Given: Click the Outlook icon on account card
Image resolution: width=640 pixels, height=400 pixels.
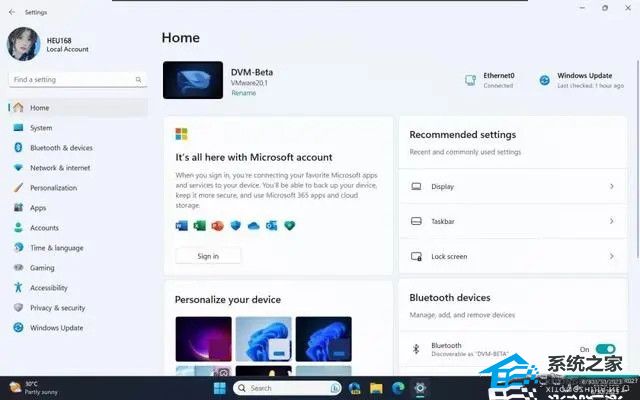Looking at the screenshot, I should (x=271, y=225).
